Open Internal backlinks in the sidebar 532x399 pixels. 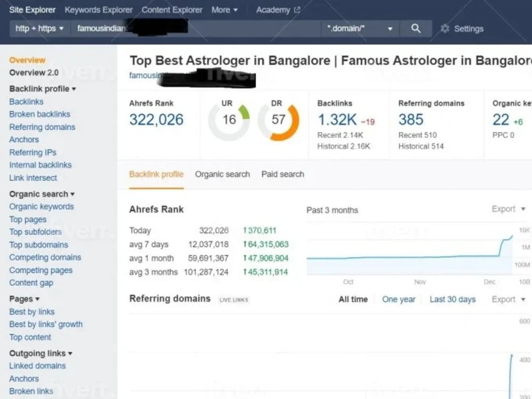(40, 165)
